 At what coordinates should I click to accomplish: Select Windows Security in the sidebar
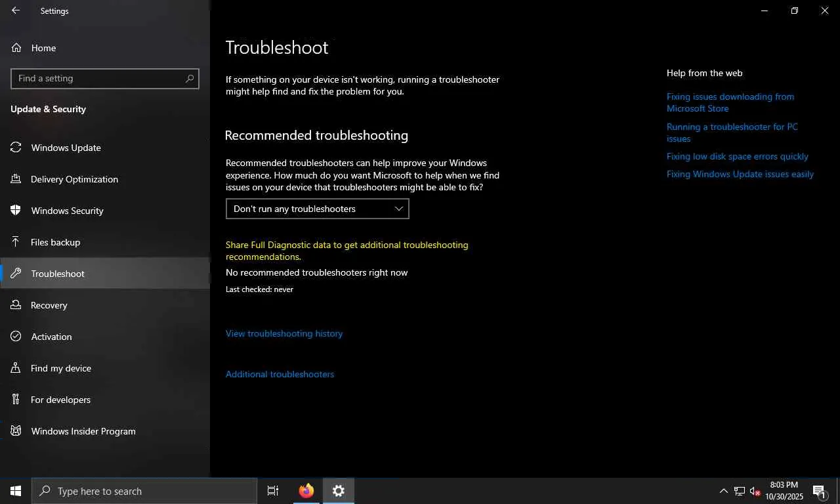point(105,211)
